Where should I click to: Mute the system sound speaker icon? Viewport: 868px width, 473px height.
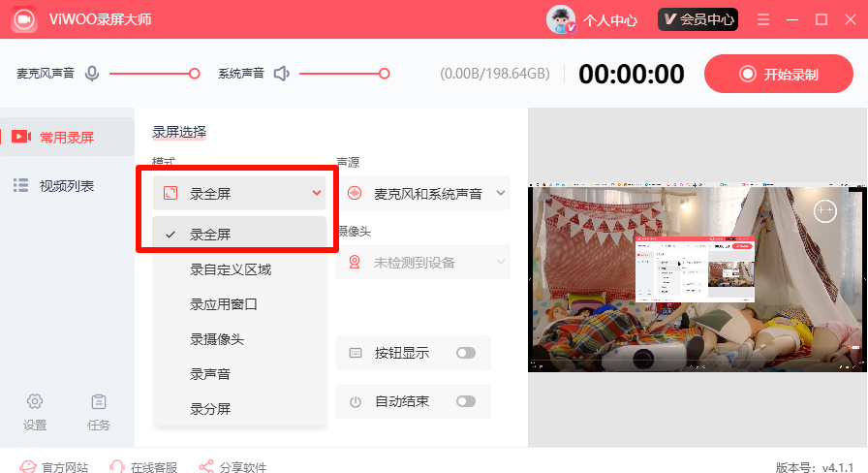click(x=282, y=74)
